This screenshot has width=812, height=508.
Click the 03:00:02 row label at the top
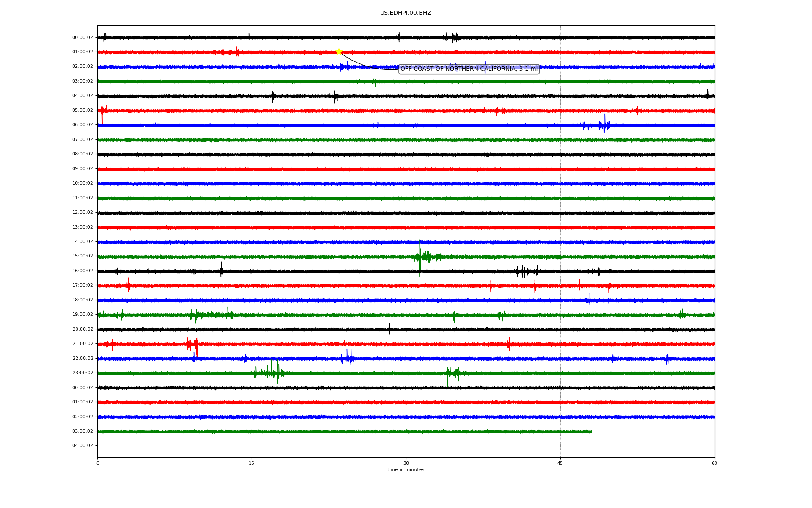point(82,81)
